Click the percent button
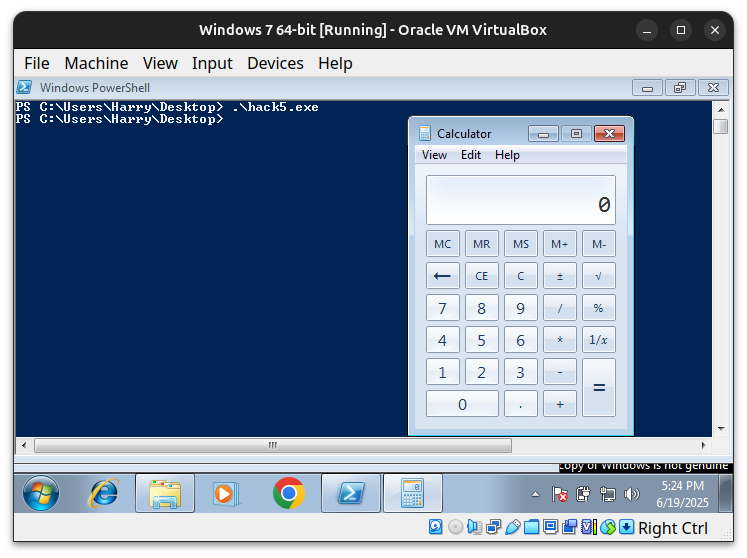 (599, 308)
